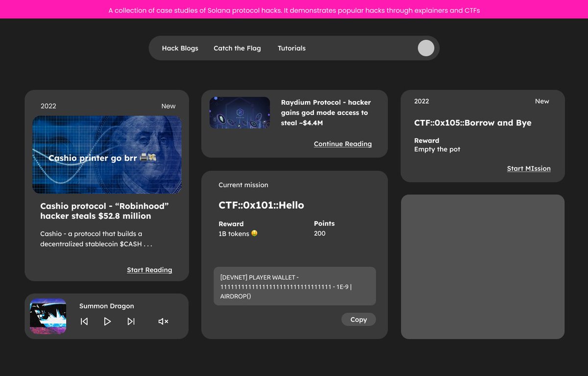This screenshot has width=588, height=376.
Task: Click the empty gray panel below CTF card
Action: (483, 267)
